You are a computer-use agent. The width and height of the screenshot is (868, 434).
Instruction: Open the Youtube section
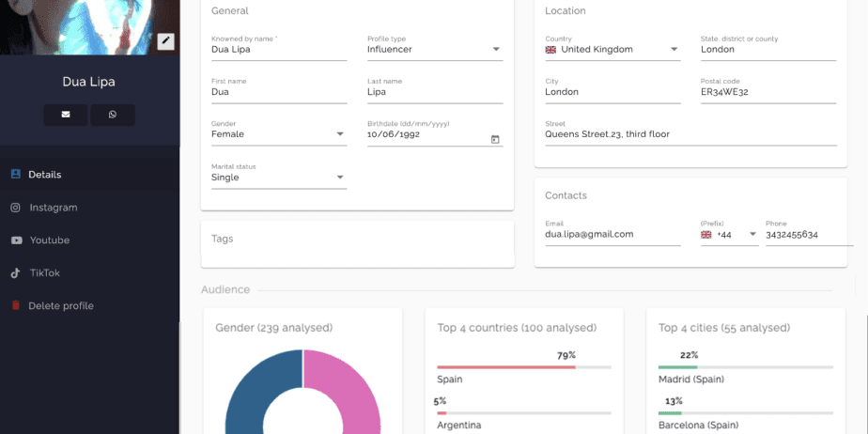89,240
